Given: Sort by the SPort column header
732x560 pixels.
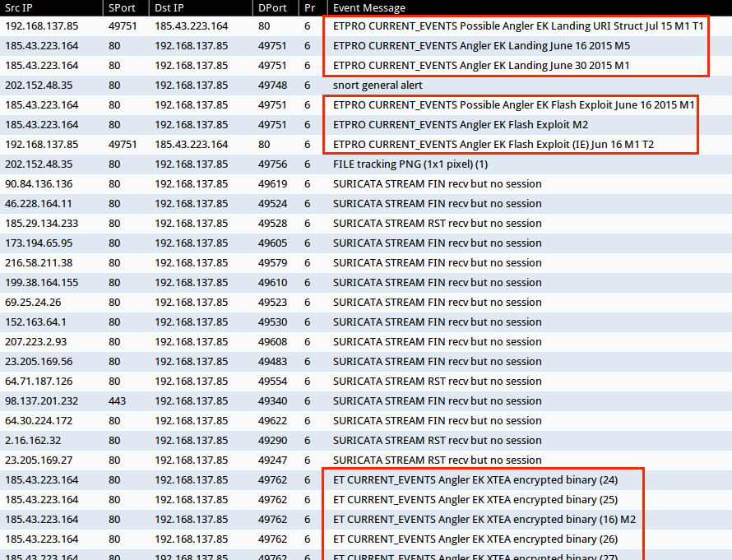Looking at the screenshot, I should 126,8.
